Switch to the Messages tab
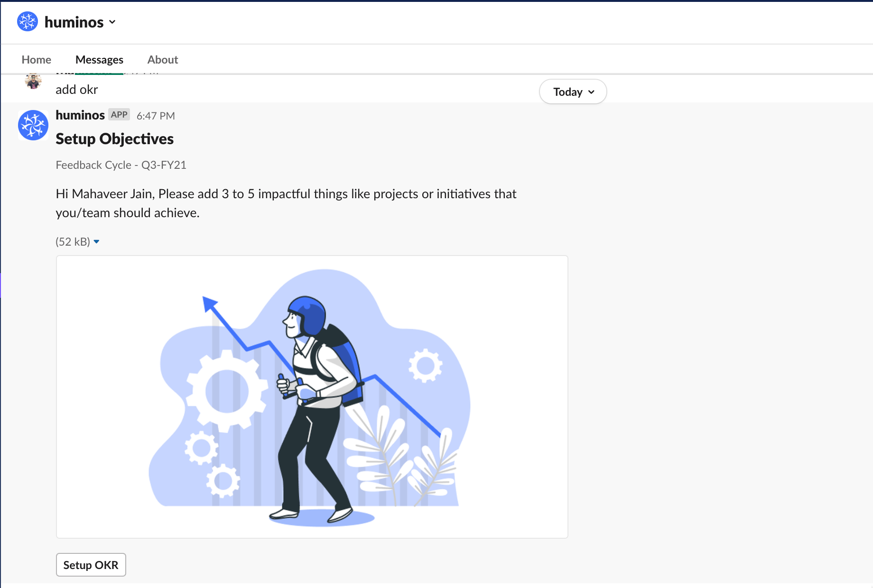Viewport: 873px width, 588px height. [99, 60]
